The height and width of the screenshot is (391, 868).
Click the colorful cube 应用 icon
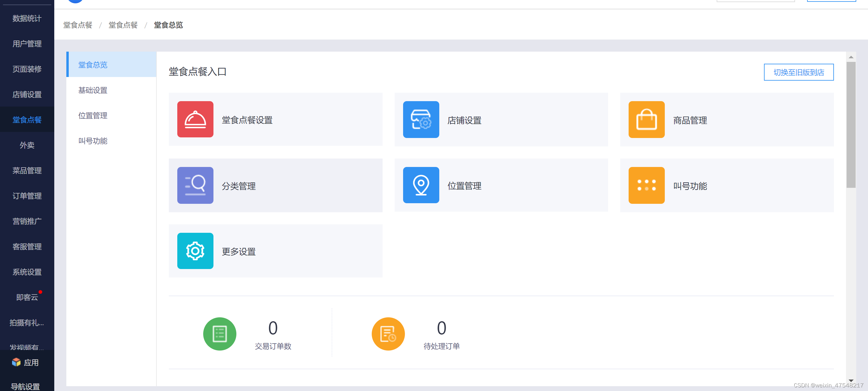(16, 362)
